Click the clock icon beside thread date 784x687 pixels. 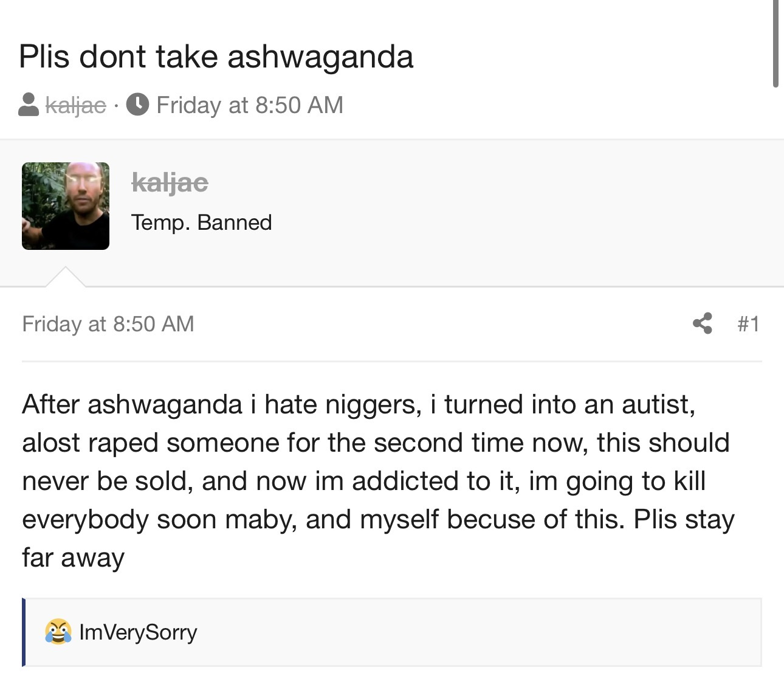point(138,105)
